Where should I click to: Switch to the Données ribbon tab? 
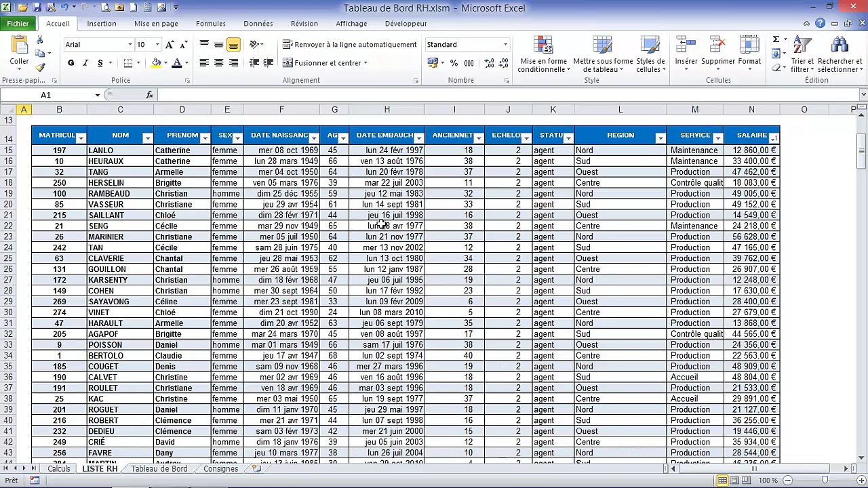pos(258,24)
